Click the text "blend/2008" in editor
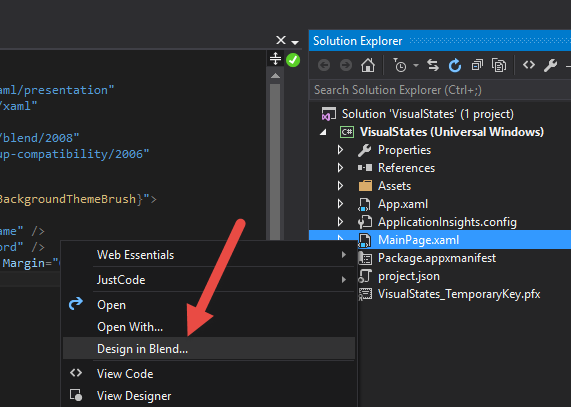Image resolution: width=571 pixels, height=407 pixels. pyautogui.click(x=38, y=138)
